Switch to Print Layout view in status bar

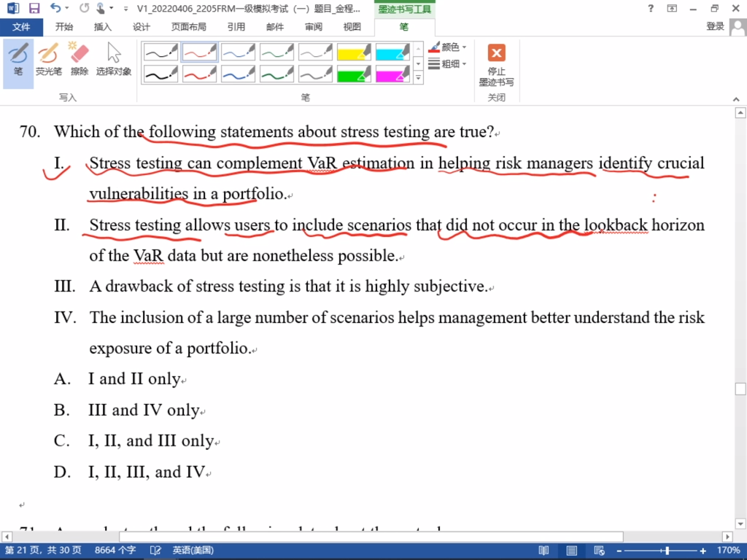(571, 551)
